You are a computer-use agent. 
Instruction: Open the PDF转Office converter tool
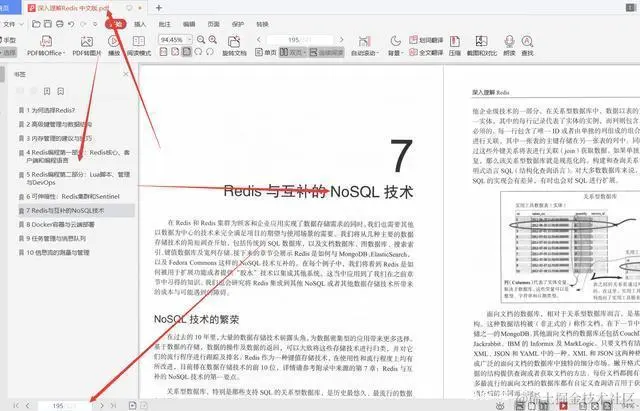click(46, 45)
